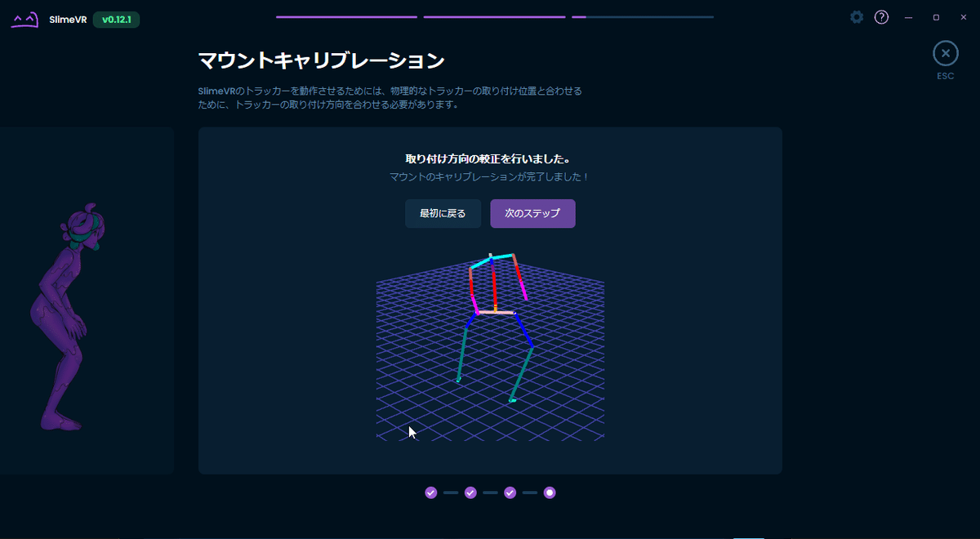Click the active final step indicator
980x539 pixels.
(550, 492)
